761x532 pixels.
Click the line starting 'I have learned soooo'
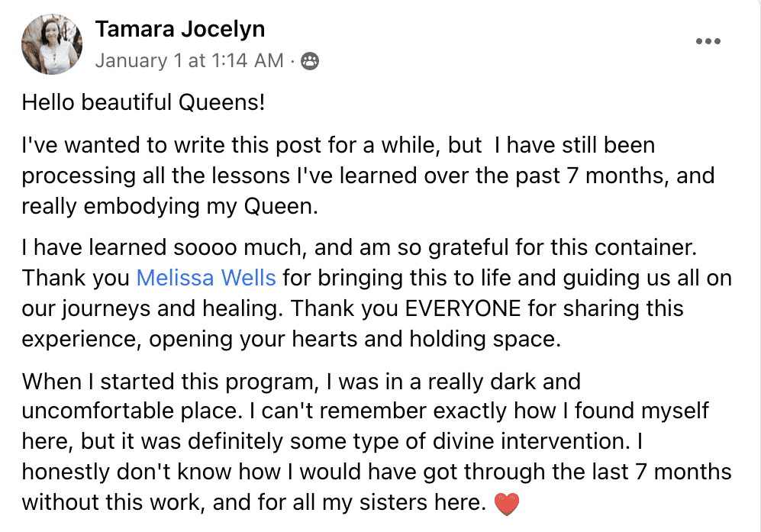pos(360,247)
